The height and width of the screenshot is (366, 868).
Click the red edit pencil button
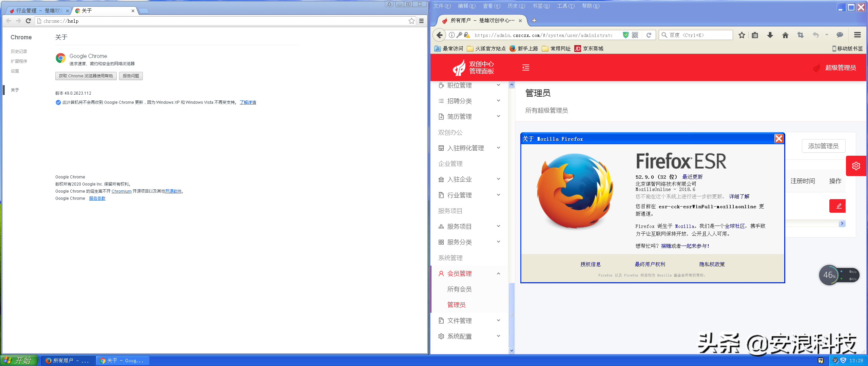838,206
